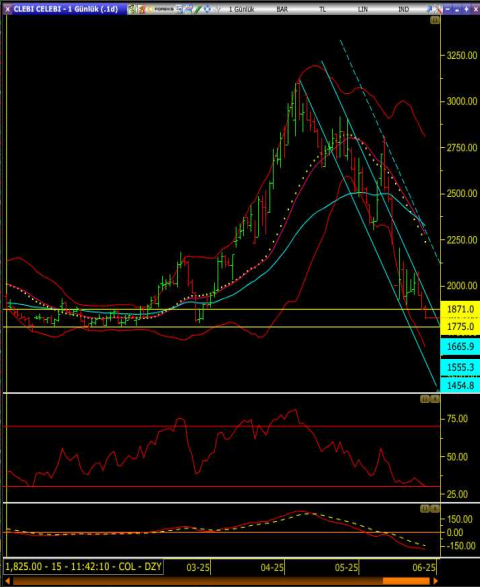Screen dimensions: 480x587
Task: Click the left panel icon of the MACD pane
Action: coord(425,509)
